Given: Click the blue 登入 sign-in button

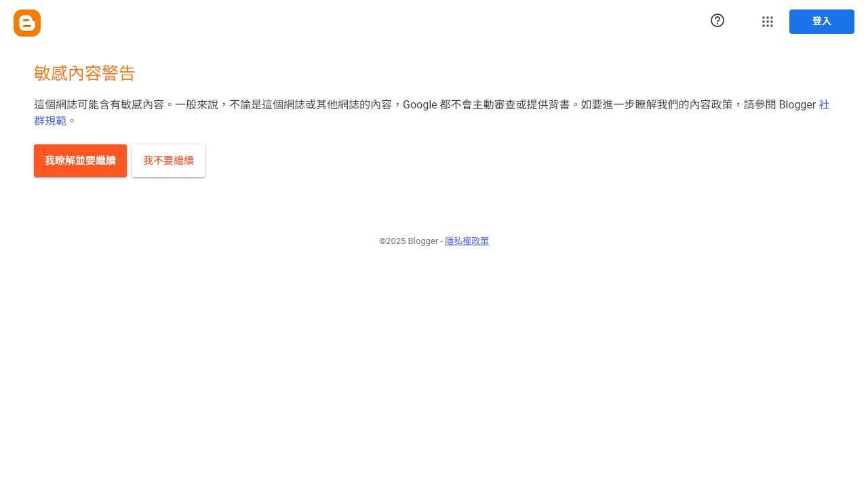Looking at the screenshot, I should [822, 22].
